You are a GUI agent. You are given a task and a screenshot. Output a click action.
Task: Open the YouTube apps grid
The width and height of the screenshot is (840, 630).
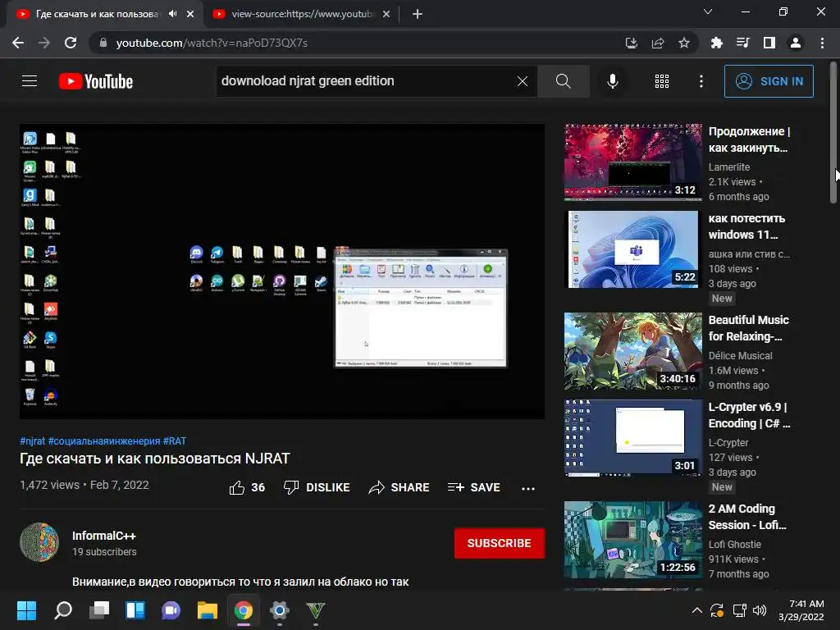pos(662,81)
